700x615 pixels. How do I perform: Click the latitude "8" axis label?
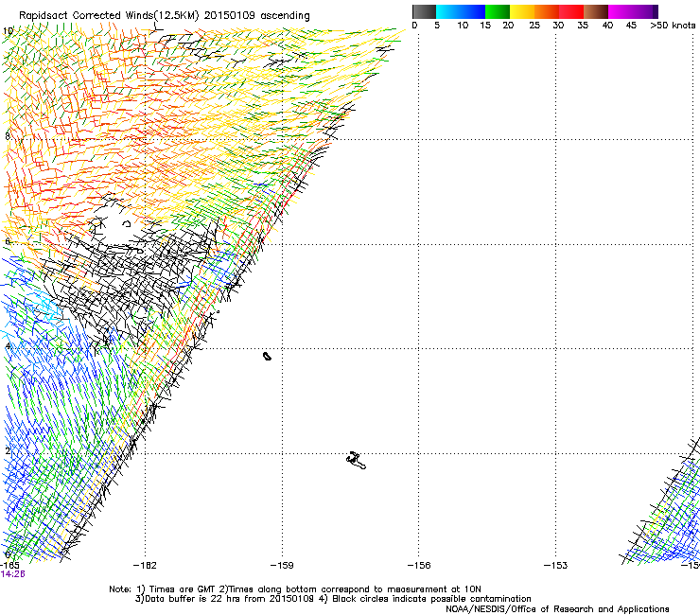[8, 136]
